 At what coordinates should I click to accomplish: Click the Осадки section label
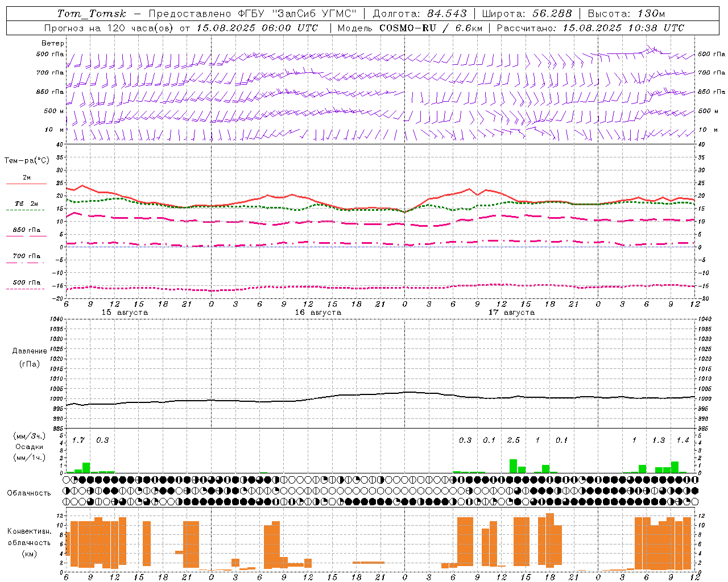click(30, 447)
